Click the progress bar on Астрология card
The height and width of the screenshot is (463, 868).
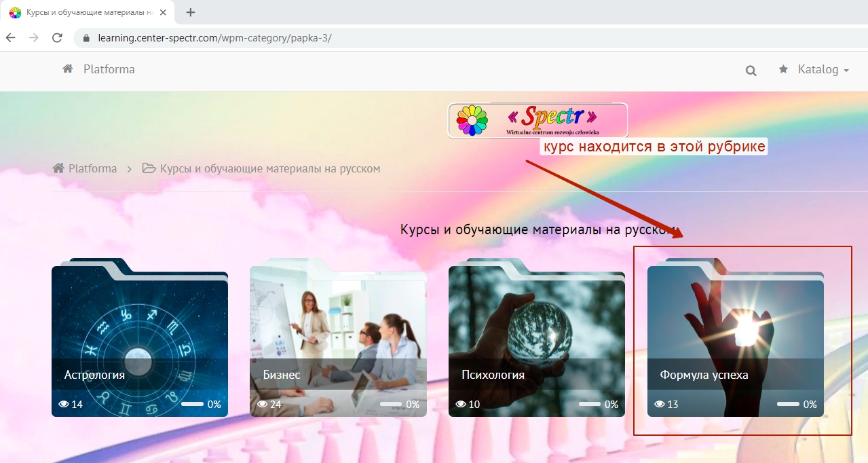193,404
